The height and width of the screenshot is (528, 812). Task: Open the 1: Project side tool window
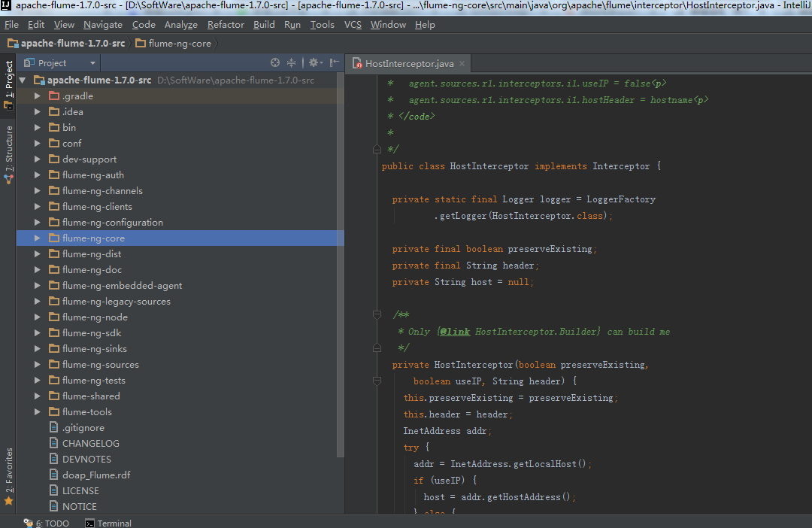point(8,84)
